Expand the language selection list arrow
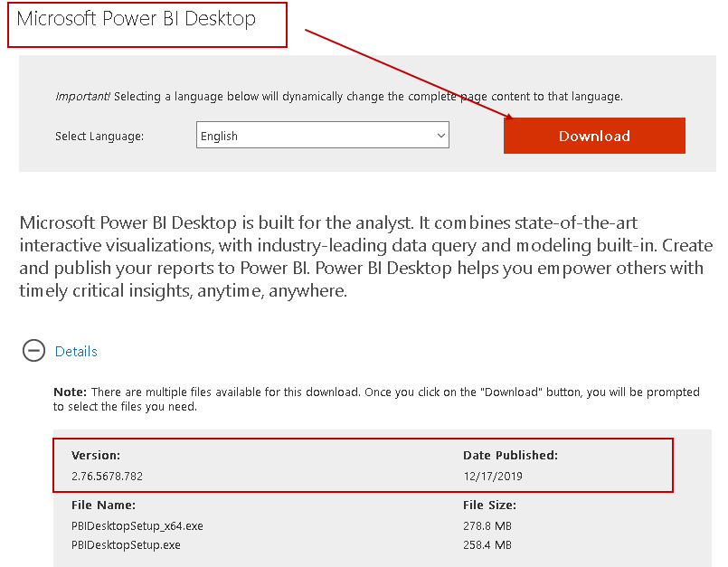The width and height of the screenshot is (728, 567). [x=440, y=134]
